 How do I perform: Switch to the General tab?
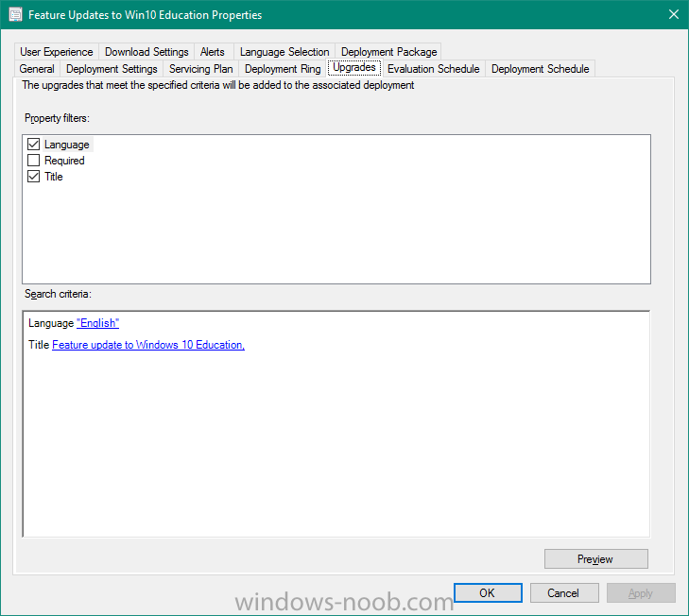tap(37, 69)
